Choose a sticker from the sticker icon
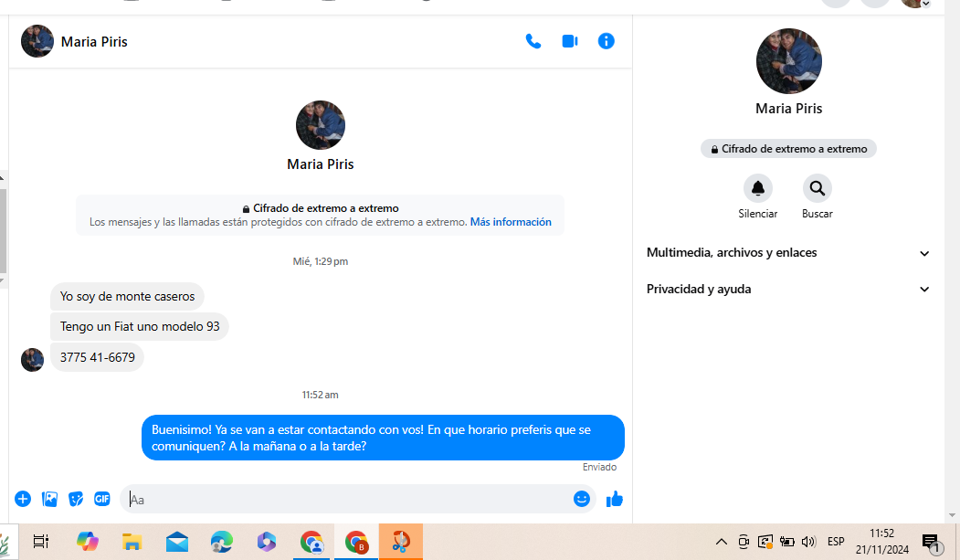The height and width of the screenshot is (560, 960). [77, 499]
